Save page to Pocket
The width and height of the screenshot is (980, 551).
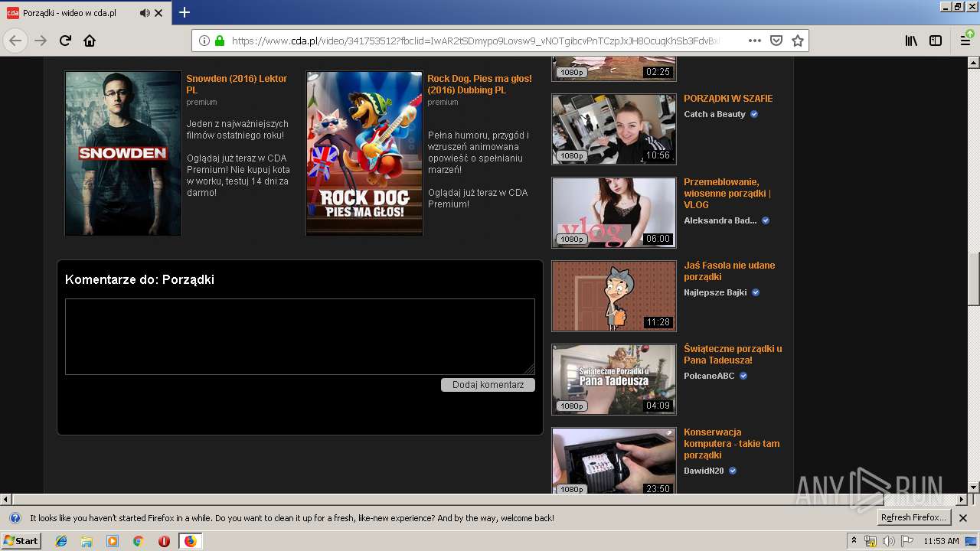tap(776, 41)
